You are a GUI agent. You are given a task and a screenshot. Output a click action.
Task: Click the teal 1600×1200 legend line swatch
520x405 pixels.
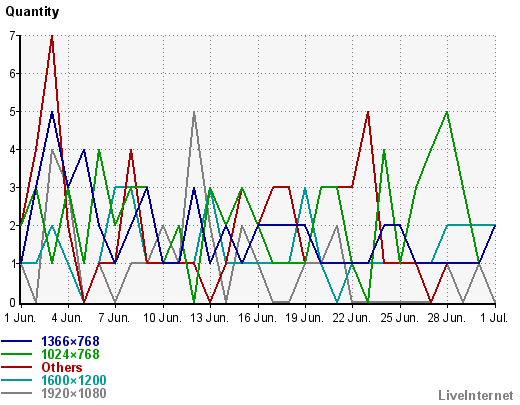click(17, 380)
